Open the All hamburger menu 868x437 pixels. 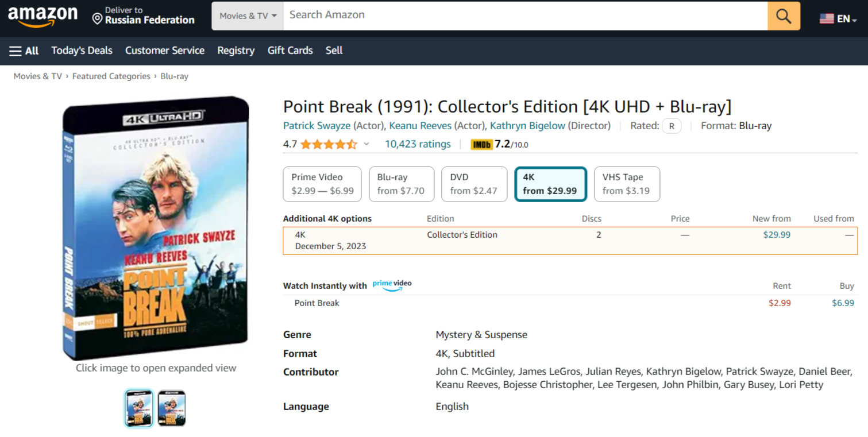point(24,51)
